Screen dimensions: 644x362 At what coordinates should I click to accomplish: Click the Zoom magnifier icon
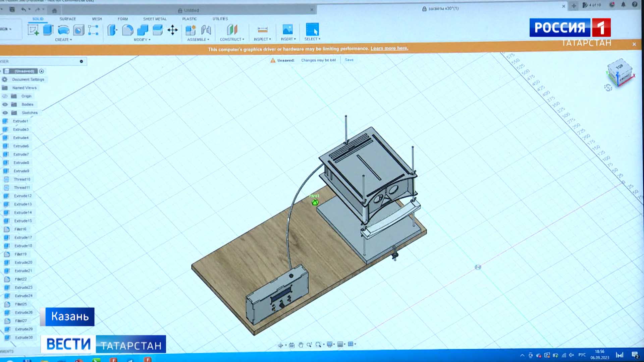click(309, 345)
